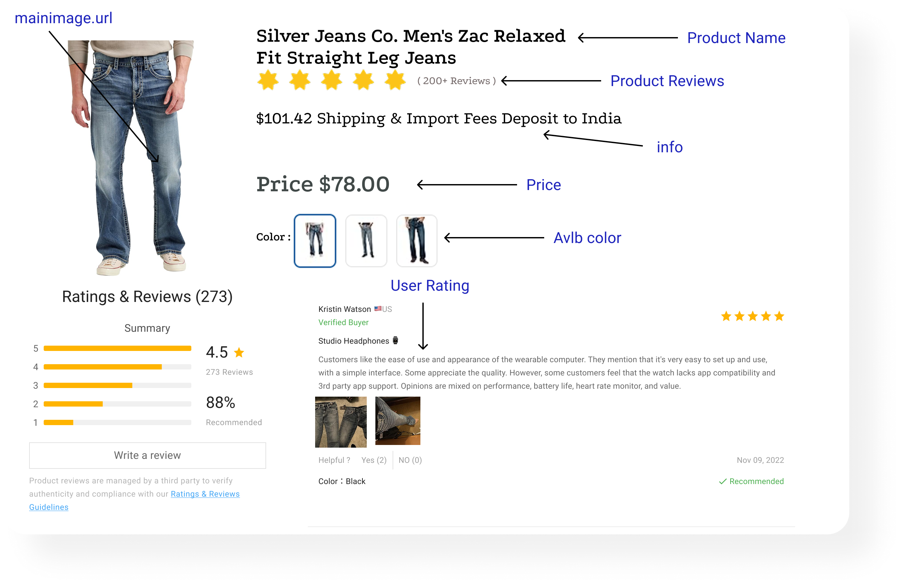Viewport: 905px width, 588px height.
Task: Vote Yes (2) on helpful review
Action: pyautogui.click(x=374, y=460)
